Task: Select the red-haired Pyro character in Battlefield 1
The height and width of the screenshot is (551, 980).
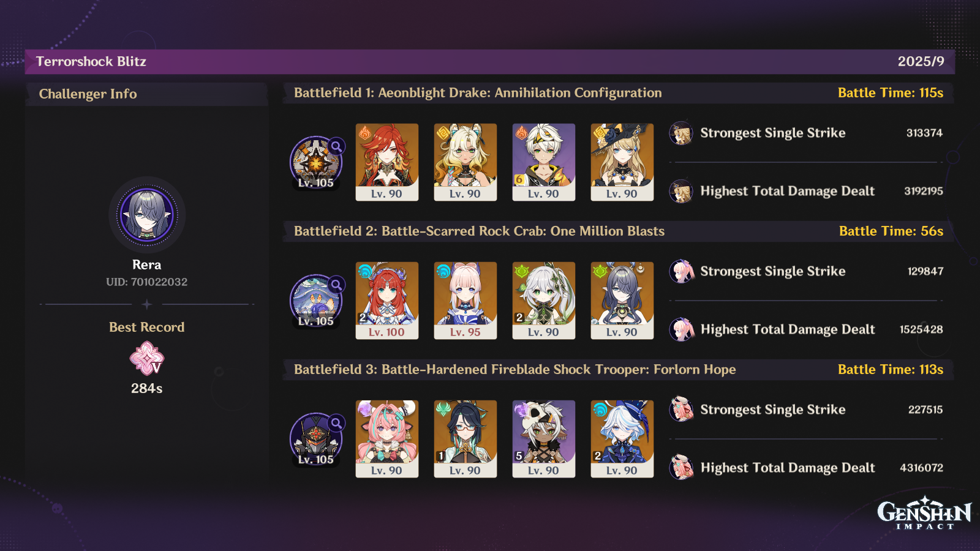Action: tap(387, 162)
